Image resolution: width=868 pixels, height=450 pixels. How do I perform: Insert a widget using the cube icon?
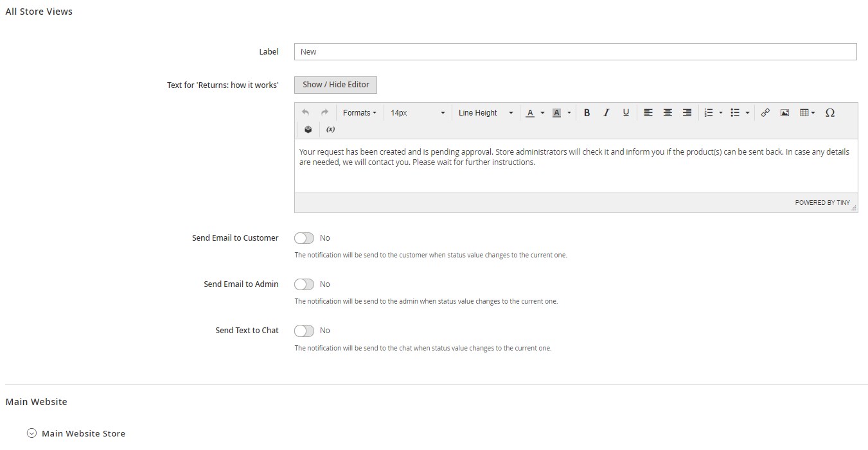[308, 130]
